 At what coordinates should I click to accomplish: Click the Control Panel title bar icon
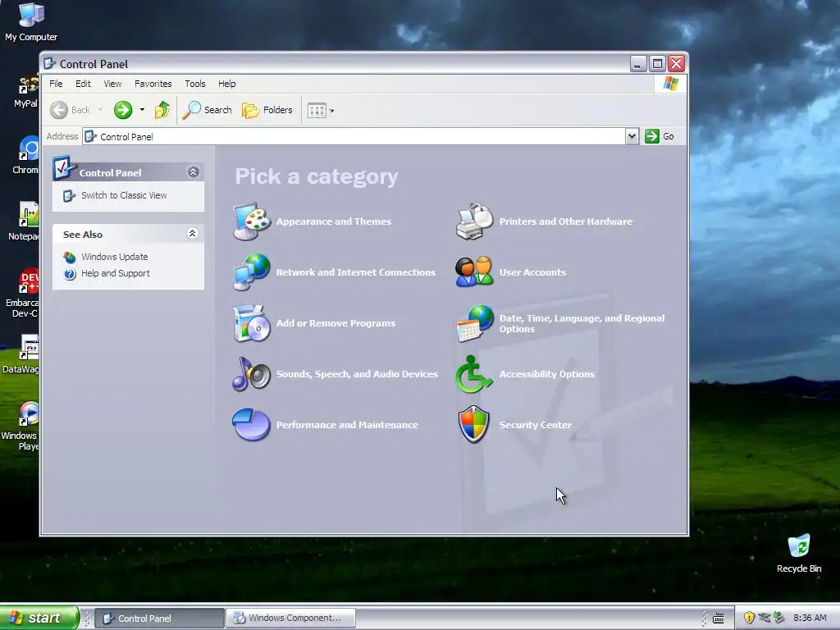(x=49, y=64)
